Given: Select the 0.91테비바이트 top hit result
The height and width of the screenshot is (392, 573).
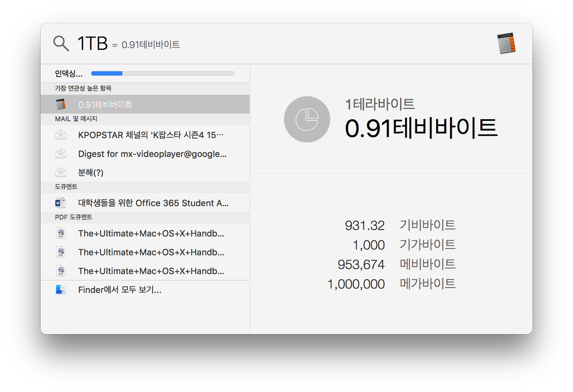Looking at the screenshot, I should [146, 104].
